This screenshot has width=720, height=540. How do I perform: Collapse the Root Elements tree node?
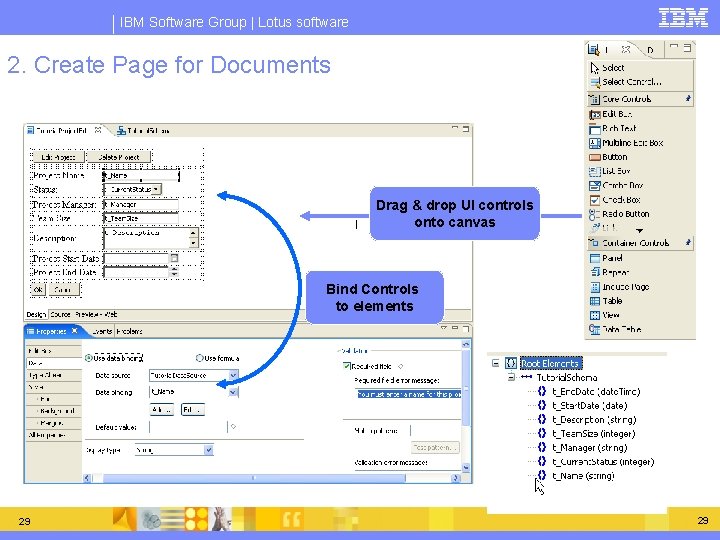(x=495, y=363)
